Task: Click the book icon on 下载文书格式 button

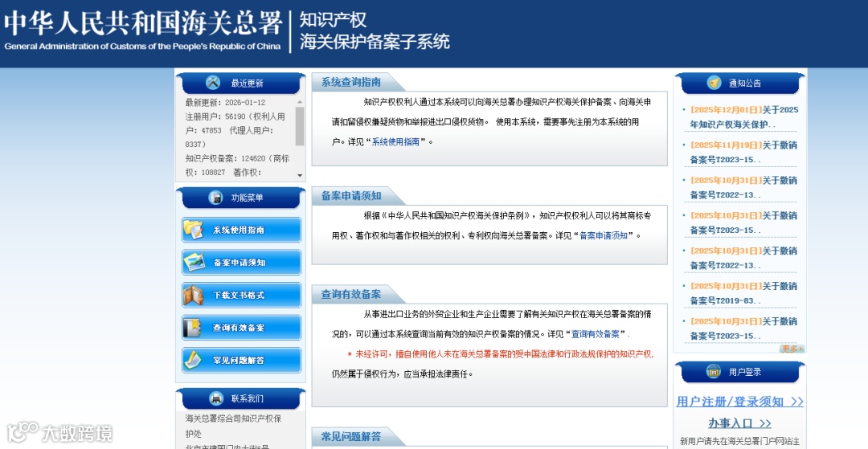Action: coord(194,295)
